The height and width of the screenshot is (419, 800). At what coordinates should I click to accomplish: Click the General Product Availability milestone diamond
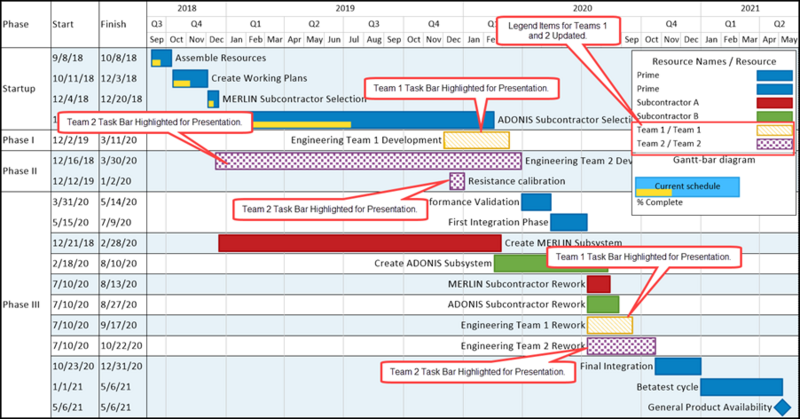(782, 407)
